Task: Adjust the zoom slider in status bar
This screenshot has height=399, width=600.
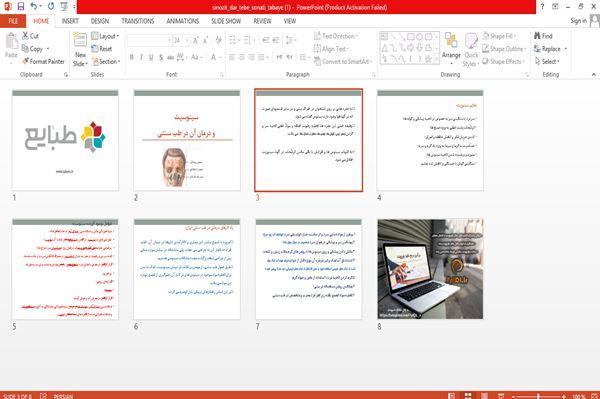Action: (x=538, y=396)
